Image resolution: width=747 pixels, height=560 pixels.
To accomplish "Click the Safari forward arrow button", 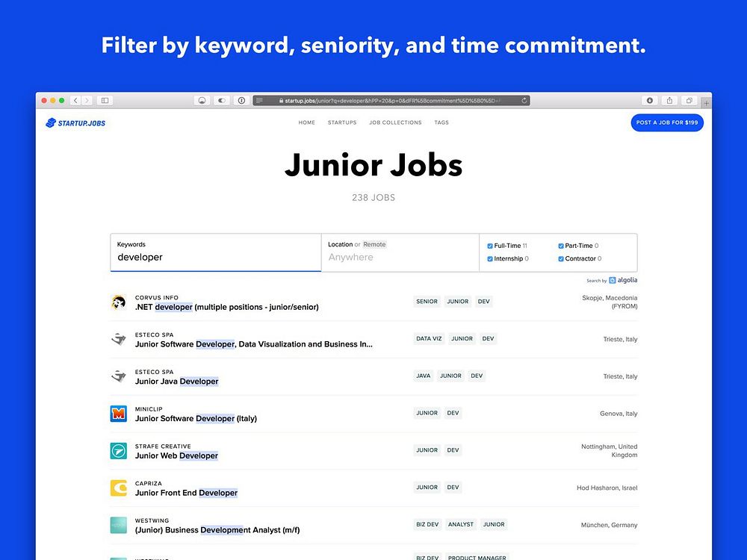I will coord(87,100).
